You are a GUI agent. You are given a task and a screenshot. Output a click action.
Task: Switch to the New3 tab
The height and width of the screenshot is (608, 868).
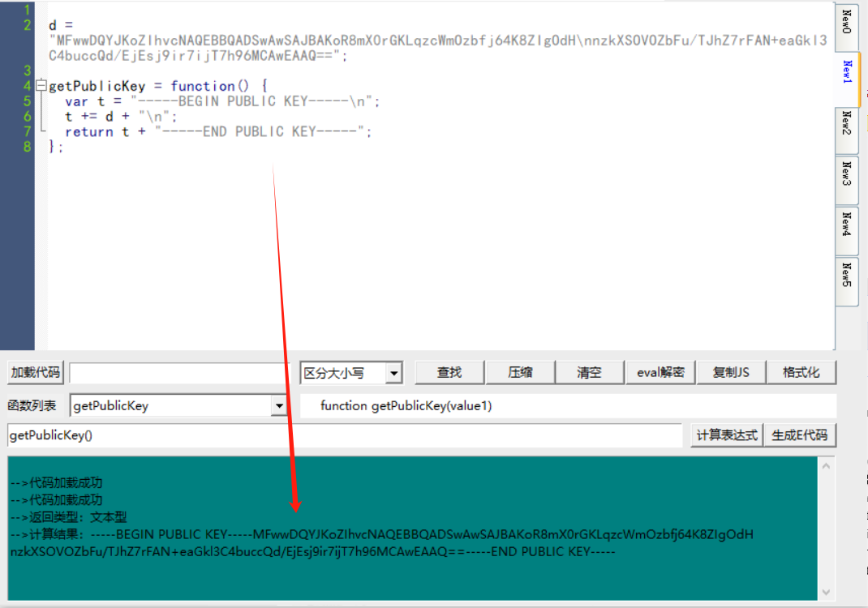[846, 180]
